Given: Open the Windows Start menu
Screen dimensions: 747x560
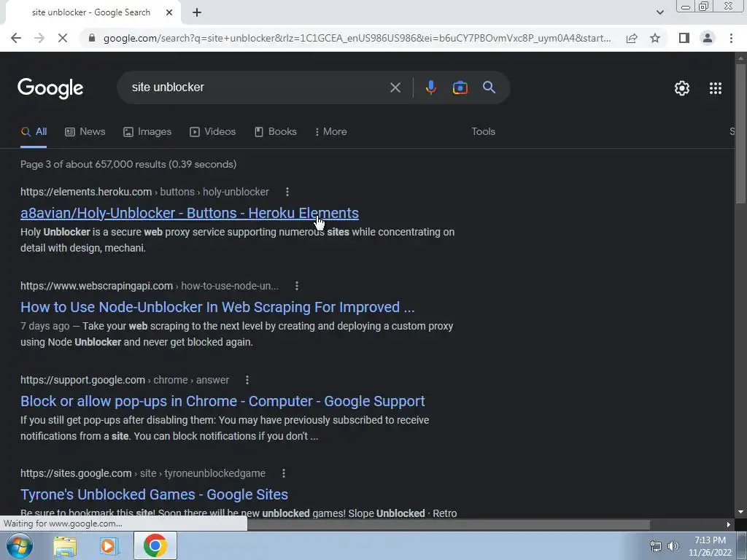Looking at the screenshot, I should 19,545.
